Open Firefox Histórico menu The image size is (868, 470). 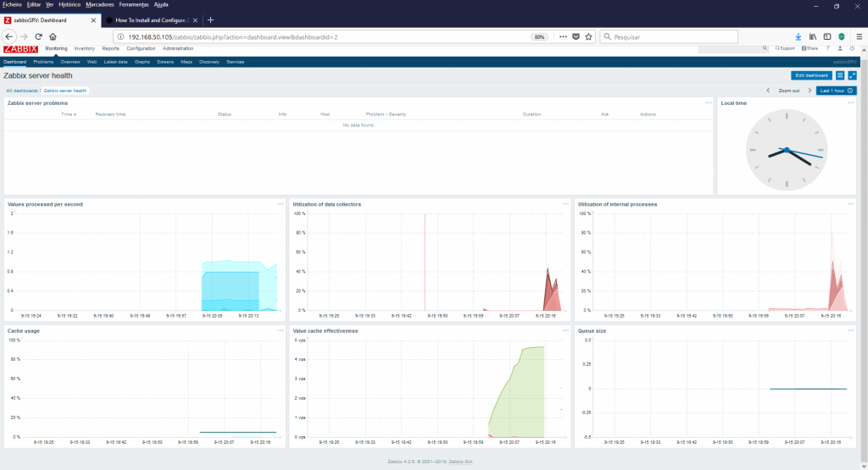pyautogui.click(x=70, y=4)
